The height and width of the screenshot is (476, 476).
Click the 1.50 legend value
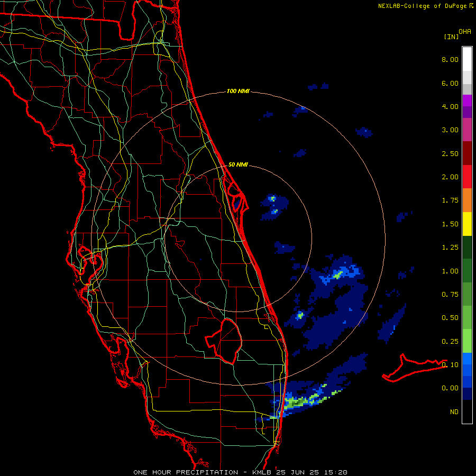pyautogui.click(x=450, y=224)
